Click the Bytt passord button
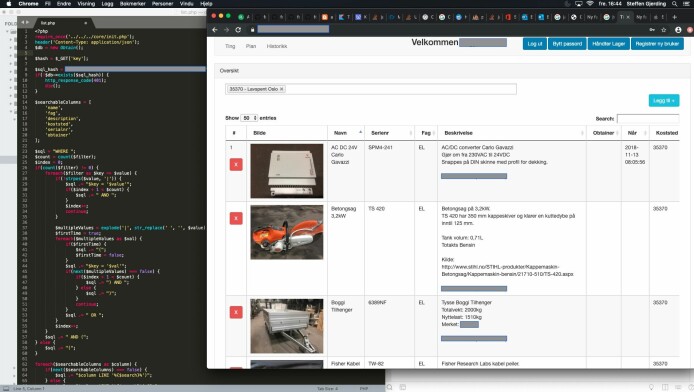Screen dimensions: 694x392 click(567, 44)
